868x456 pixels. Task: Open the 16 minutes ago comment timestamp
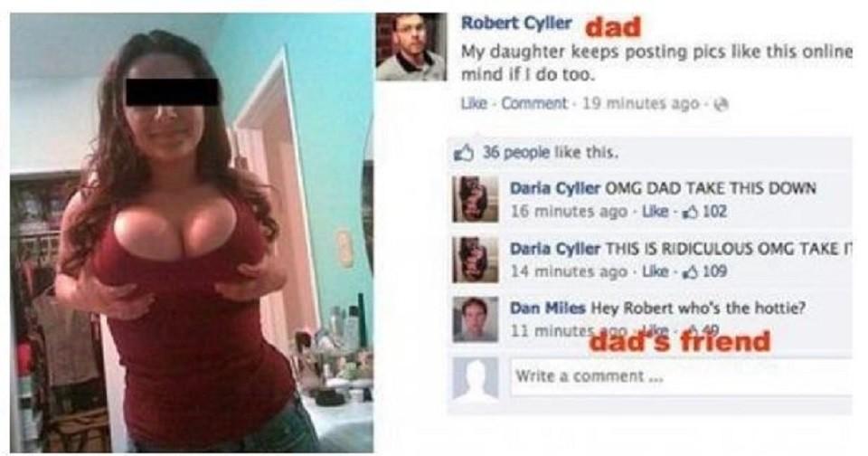point(569,212)
